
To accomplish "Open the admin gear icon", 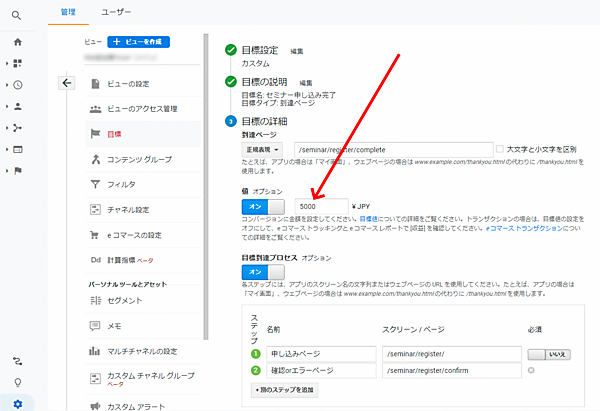I will (17, 402).
